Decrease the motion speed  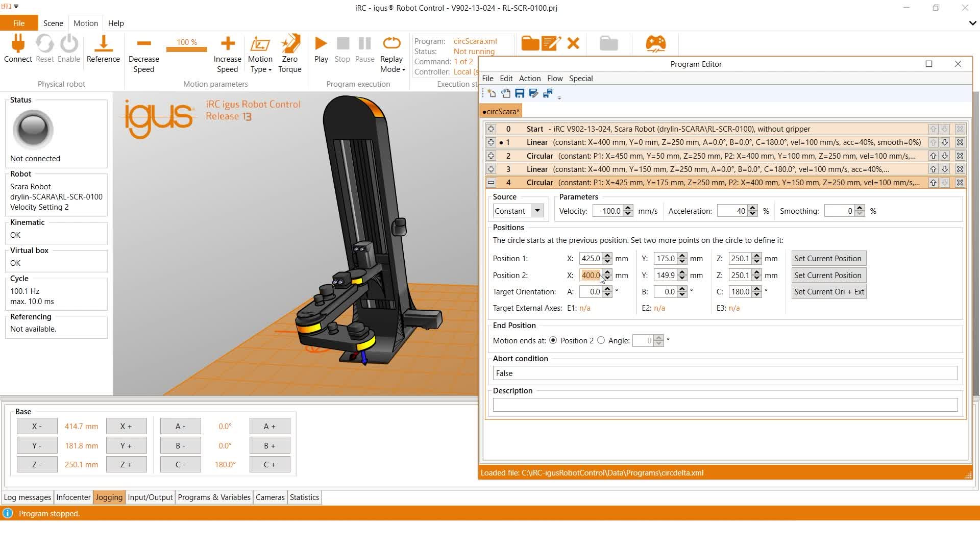tap(144, 44)
